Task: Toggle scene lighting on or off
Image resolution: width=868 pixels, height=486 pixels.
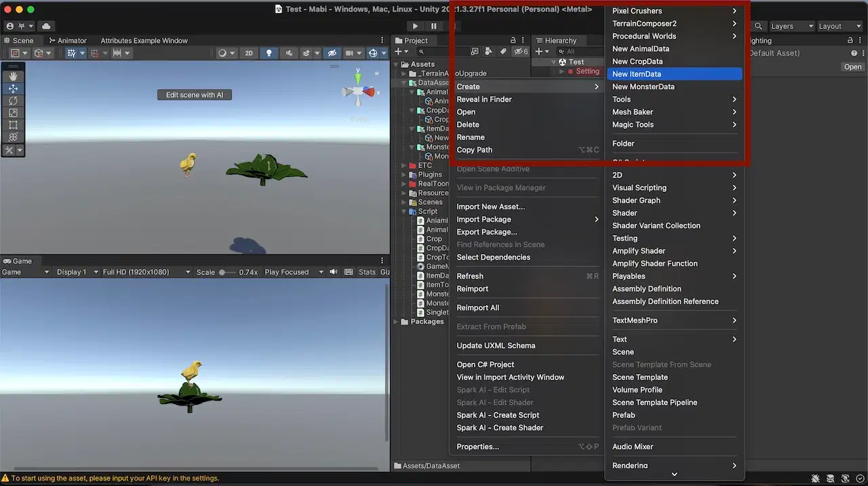Action: pyautogui.click(x=269, y=53)
